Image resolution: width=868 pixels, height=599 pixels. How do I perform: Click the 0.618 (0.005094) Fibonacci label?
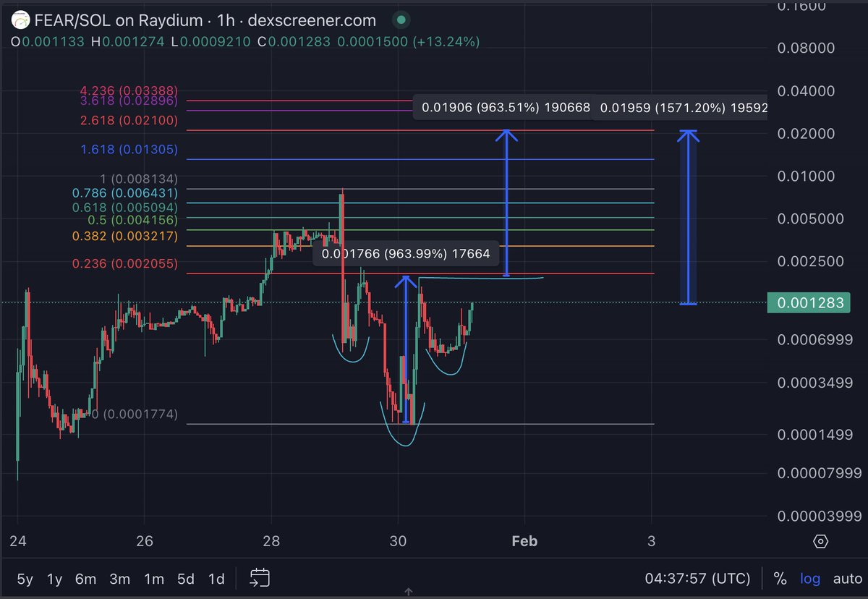click(x=125, y=208)
